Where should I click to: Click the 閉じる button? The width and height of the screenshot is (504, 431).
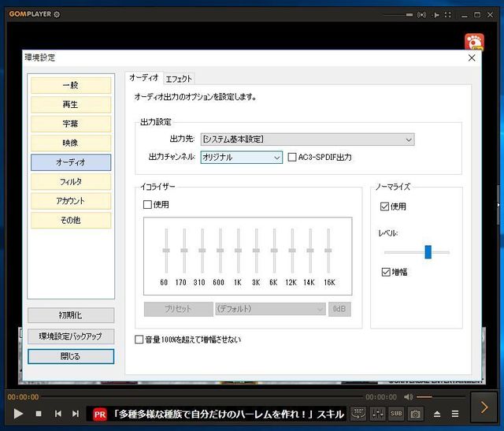click(x=71, y=356)
